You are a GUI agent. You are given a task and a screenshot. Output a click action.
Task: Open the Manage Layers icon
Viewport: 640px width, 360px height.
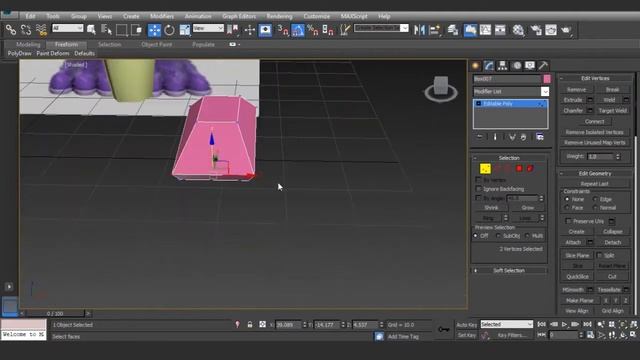coord(453,30)
